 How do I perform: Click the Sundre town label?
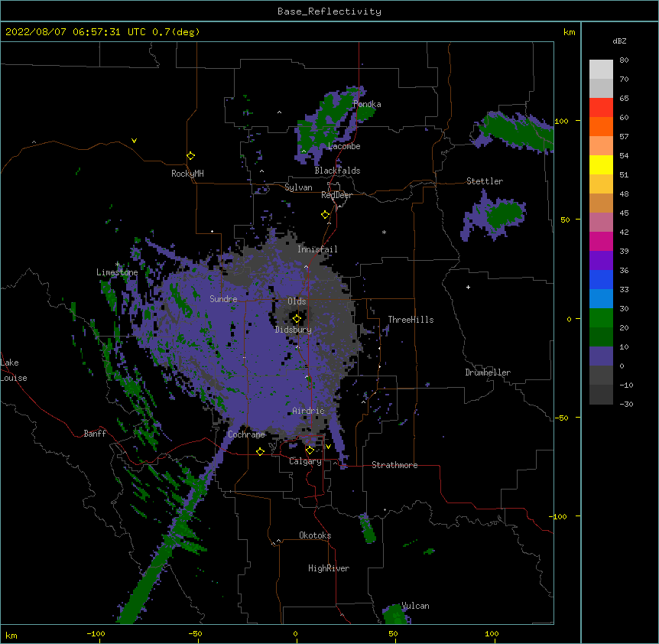[x=223, y=299]
